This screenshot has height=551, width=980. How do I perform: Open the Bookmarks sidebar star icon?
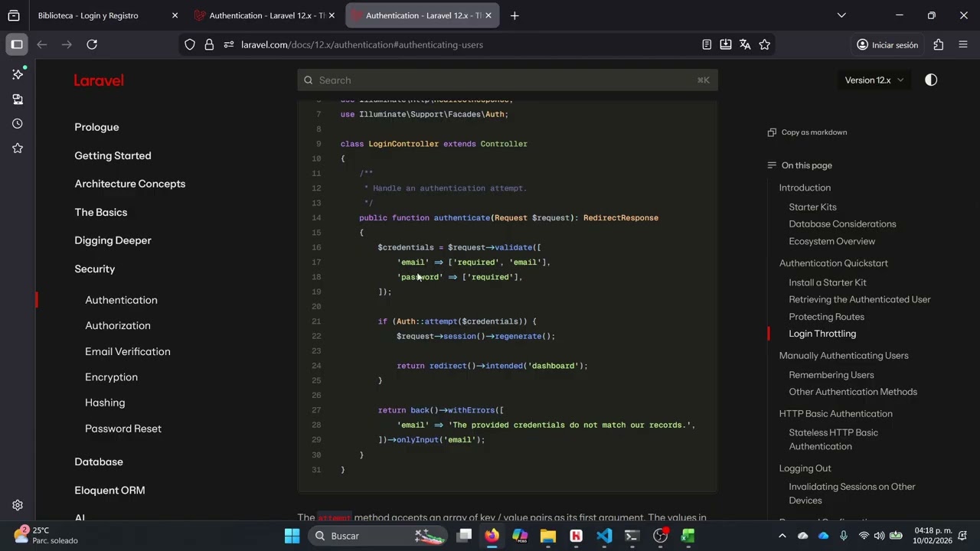pyautogui.click(x=18, y=148)
